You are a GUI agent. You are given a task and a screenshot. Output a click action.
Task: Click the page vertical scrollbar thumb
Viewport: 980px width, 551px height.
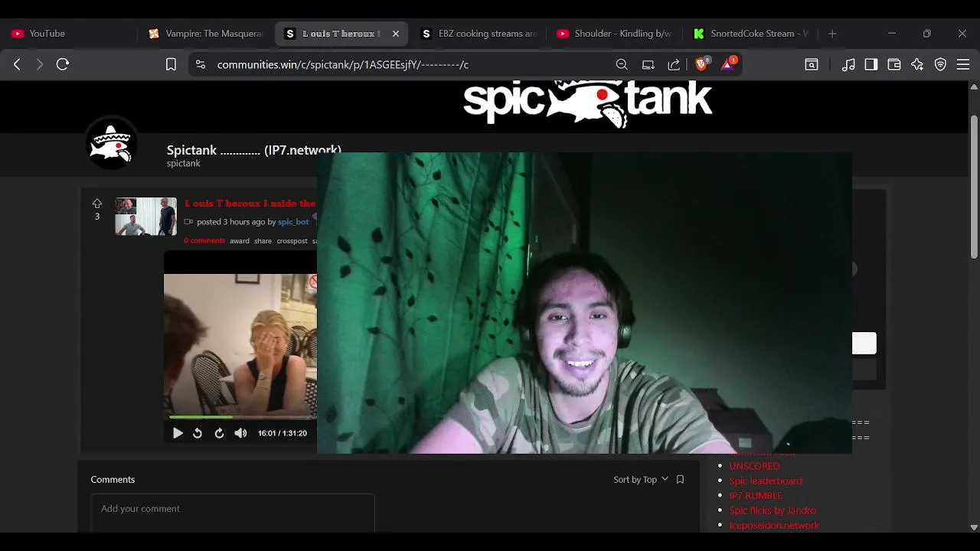pyautogui.click(x=974, y=187)
